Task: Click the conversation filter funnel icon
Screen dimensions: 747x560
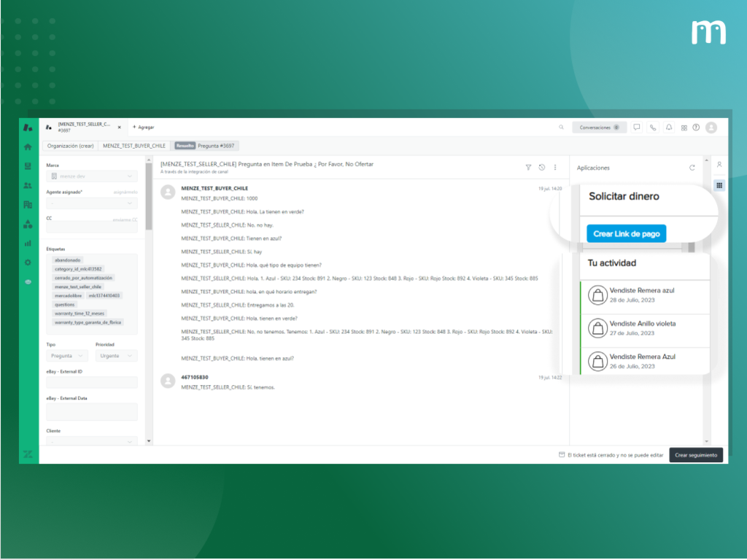Action: [528, 167]
